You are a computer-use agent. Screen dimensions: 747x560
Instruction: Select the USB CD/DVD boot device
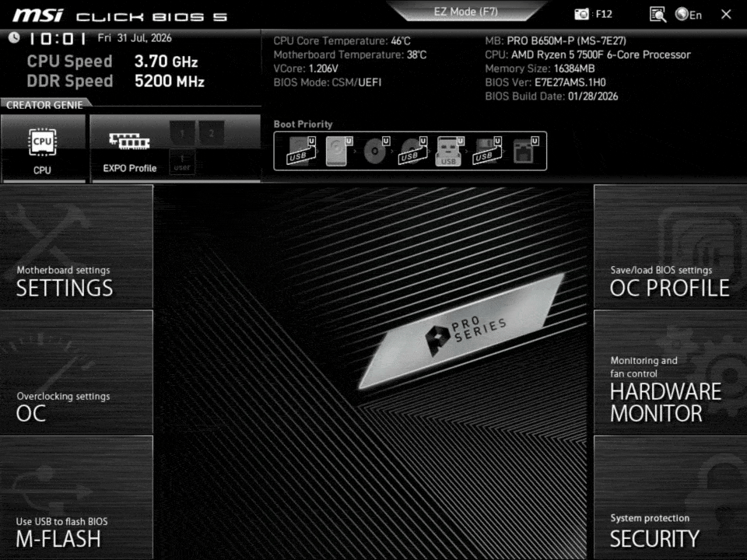coord(412,151)
